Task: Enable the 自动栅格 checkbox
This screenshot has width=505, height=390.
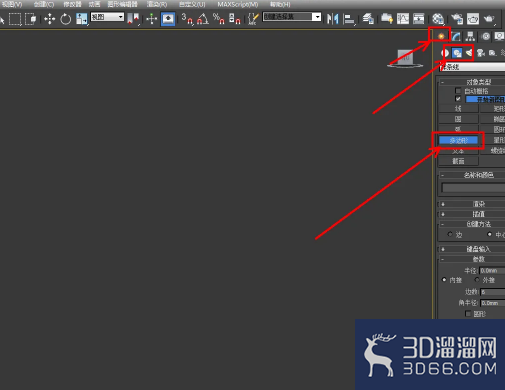Action: [x=458, y=91]
